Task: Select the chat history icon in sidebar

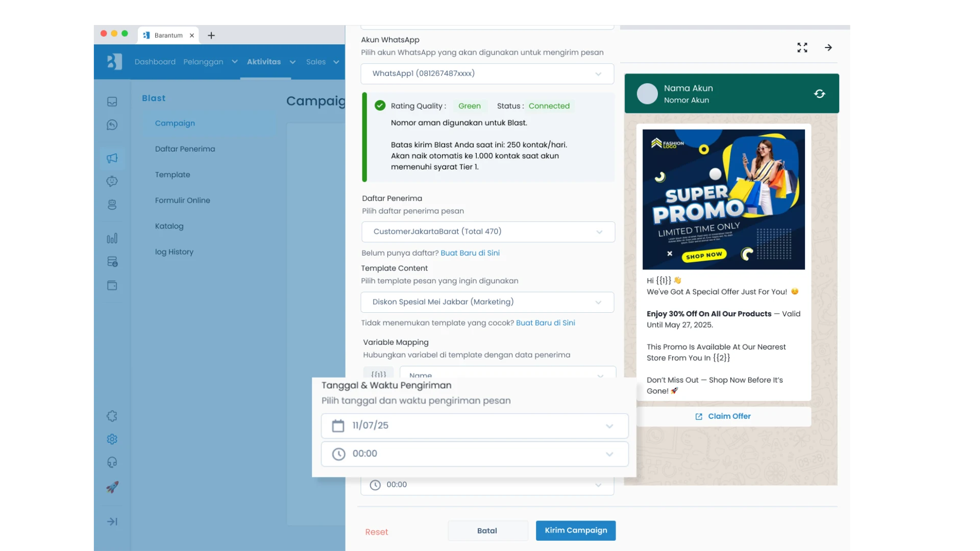Action: [112, 124]
